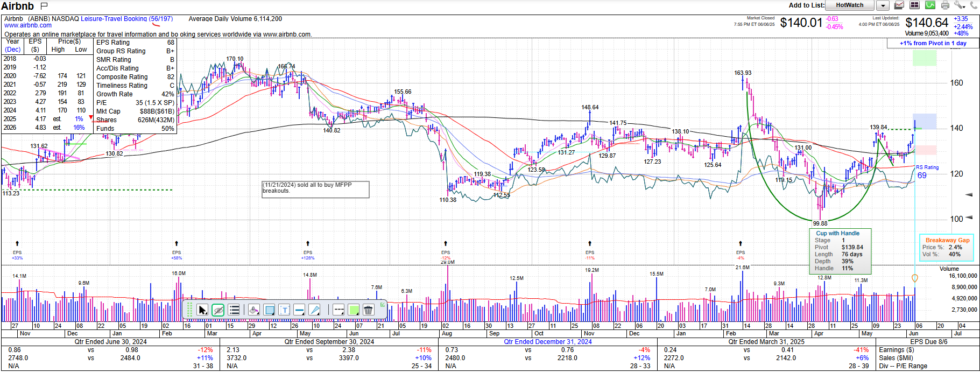Image resolution: width=980 pixels, height=372 pixels.
Task: Click the flag icon next to Airbnb
Action: (x=44, y=6)
